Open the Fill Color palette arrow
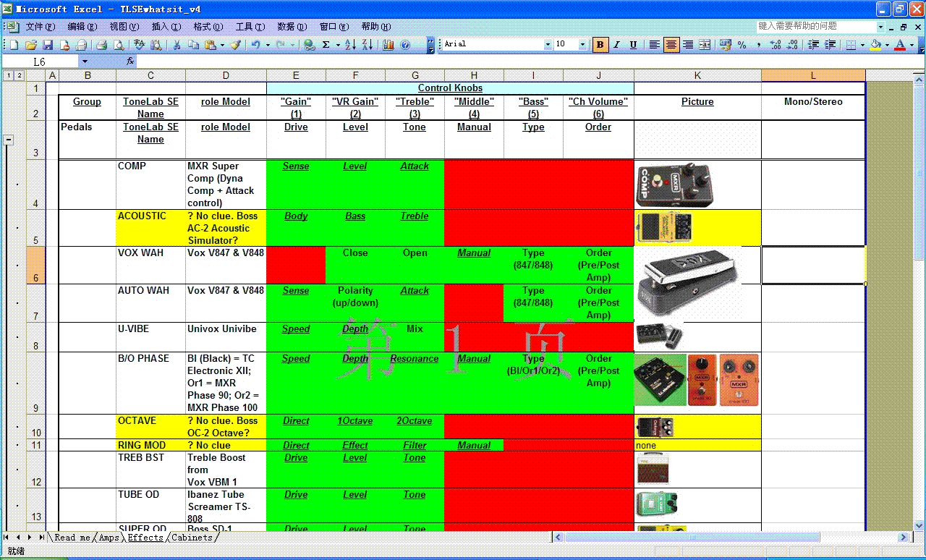926x560 pixels. point(888,45)
